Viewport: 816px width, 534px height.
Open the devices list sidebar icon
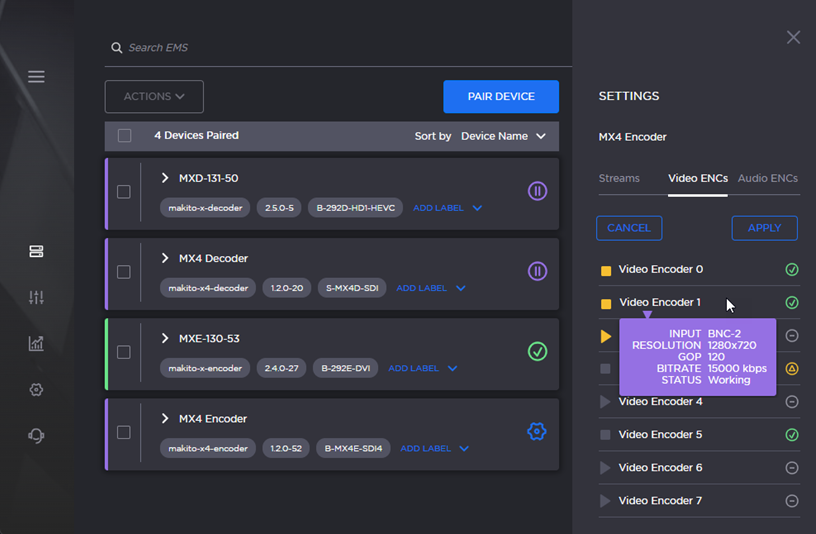36,251
